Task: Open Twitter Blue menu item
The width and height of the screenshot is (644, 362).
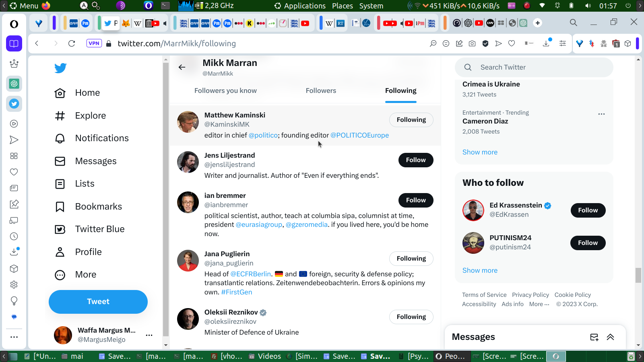Action: click(90, 229)
